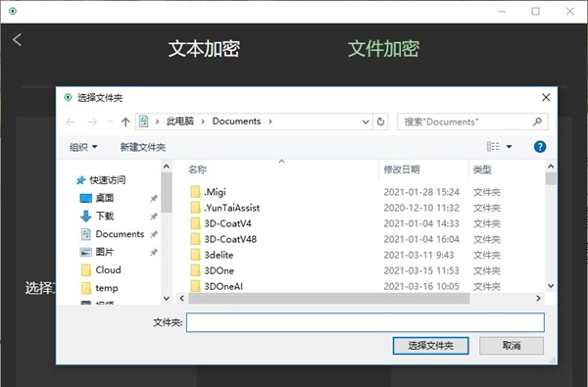588x387 pixels.
Task: Click the dialog's back navigation arrow
Action: click(x=71, y=121)
